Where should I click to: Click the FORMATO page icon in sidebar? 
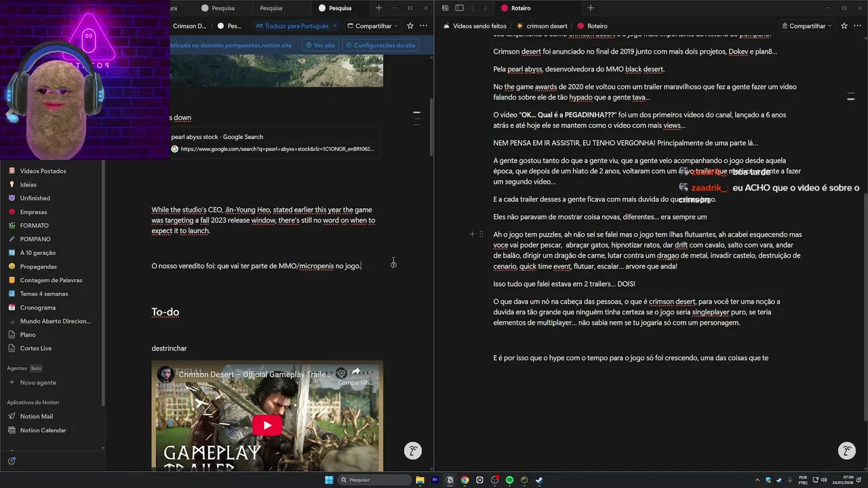click(12, 225)
